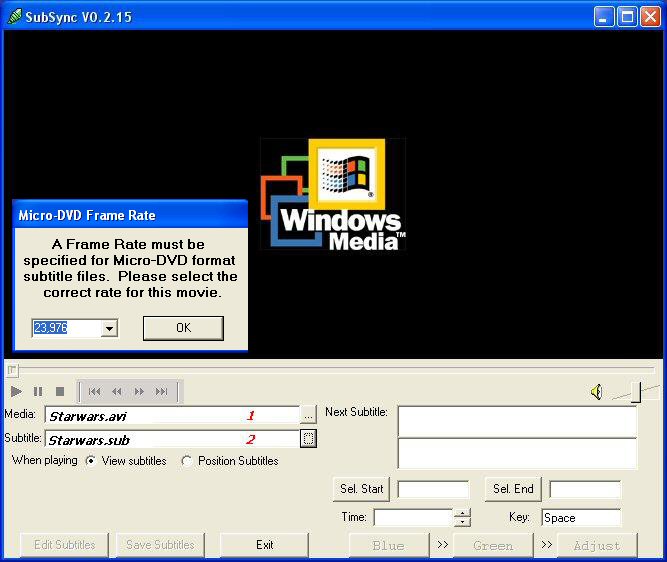Minimize the SubSync window
The width and height of the screenshot is (667, 562).
tap(604, 17)
